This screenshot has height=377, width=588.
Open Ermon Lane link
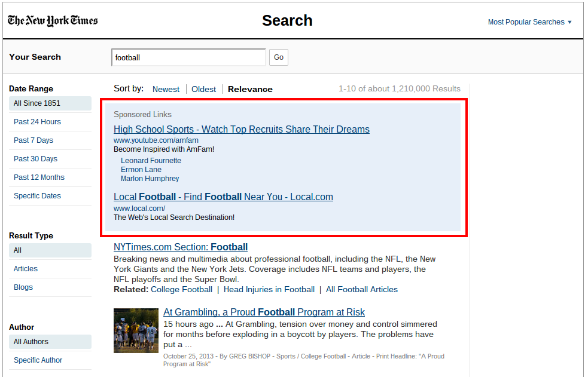click(141, 170)
